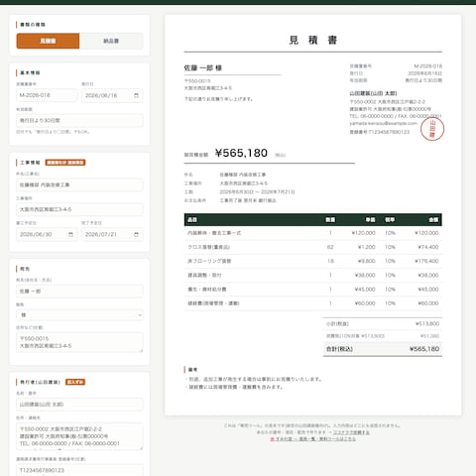The image size is (476, 476).
Task: Click the ¥565,180 value in the totals row
Action: [x=424, y=349]
